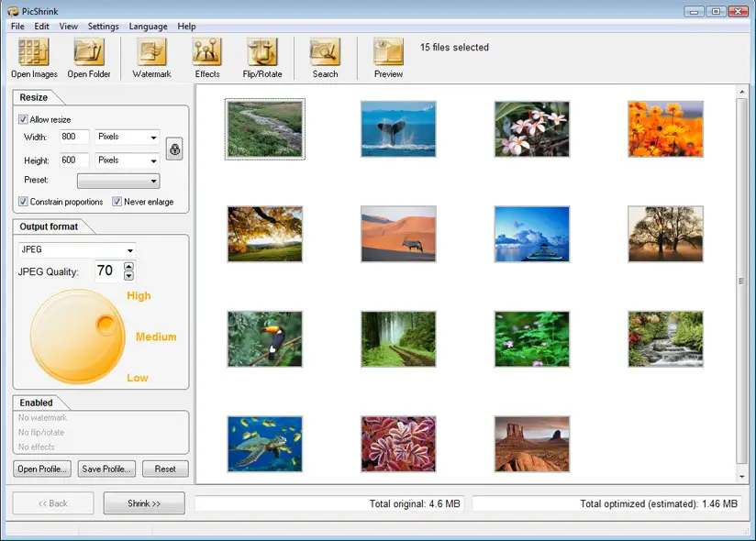Click the Shrink >> button

(144, 502)
